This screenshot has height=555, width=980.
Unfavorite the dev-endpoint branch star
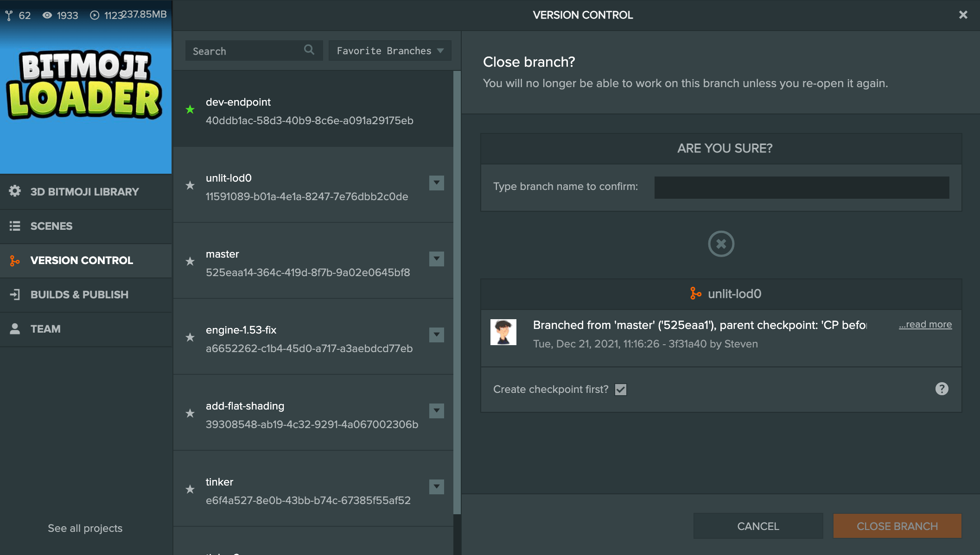click(190, 110)
